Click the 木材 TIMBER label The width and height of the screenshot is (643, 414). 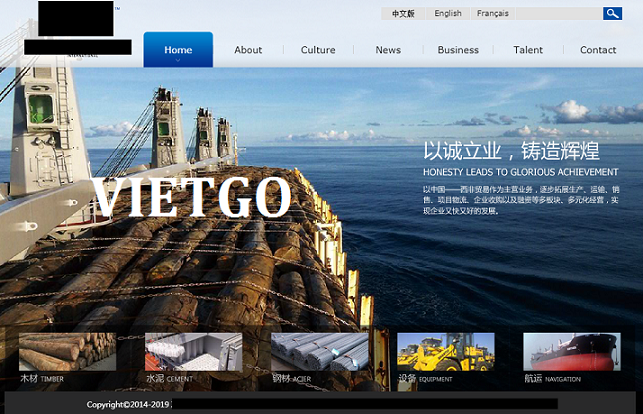[x=42, y=378]
